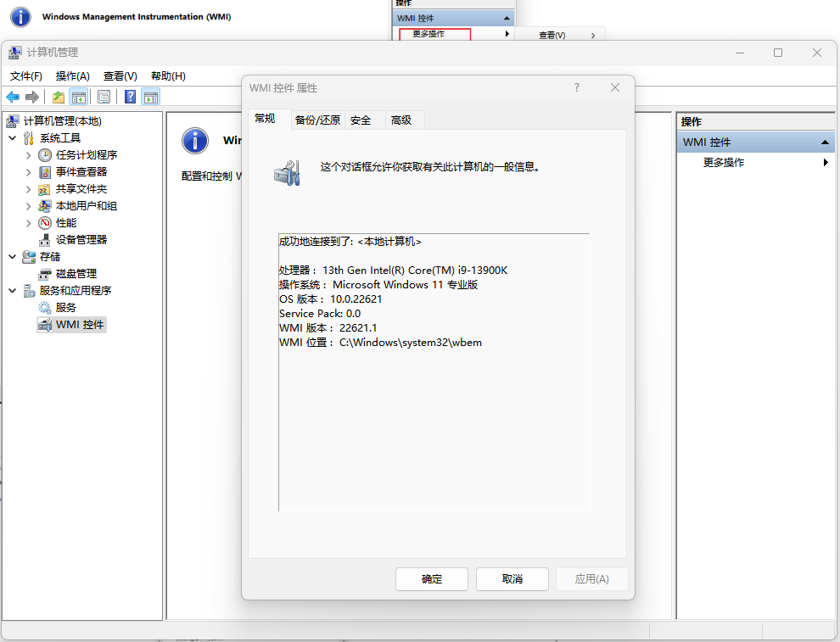
Task: Confirm the dialog with 确定
Action: click(432, 579)
